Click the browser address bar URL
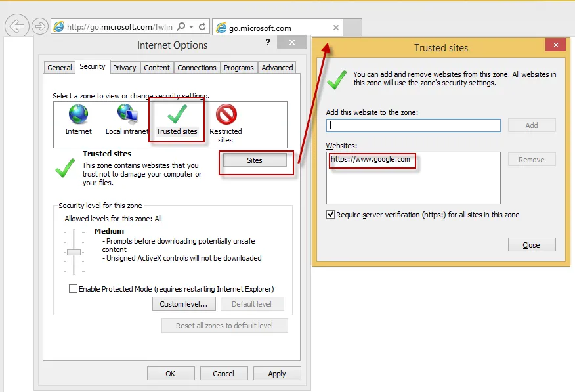The width and height of the screenshot is (575, 392). pyautogui.click(x=119, y=27)
